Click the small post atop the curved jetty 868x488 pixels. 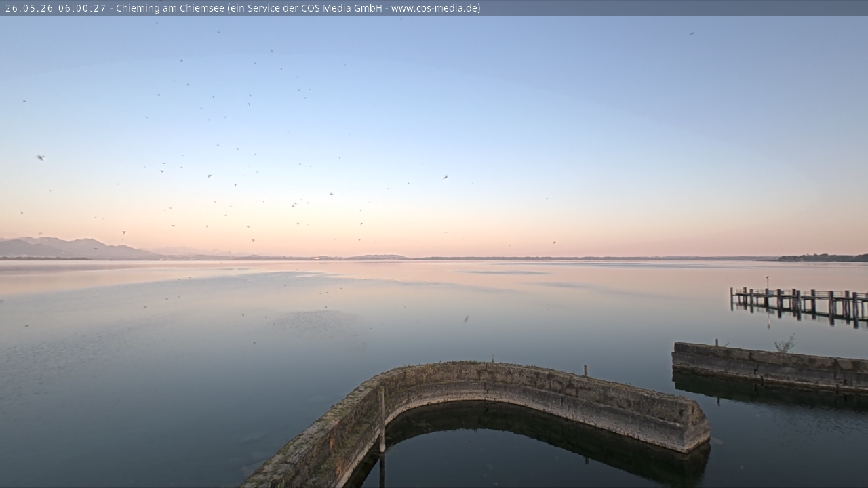click(586, 371)
